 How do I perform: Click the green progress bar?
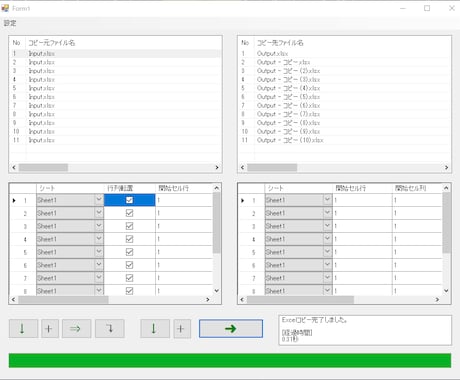point(230,361)
